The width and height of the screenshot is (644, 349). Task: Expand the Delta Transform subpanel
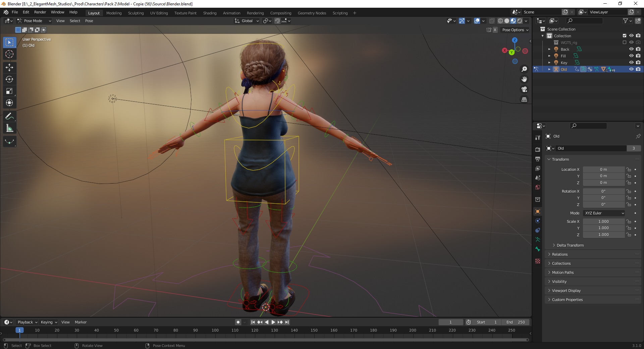coord(570,245)
